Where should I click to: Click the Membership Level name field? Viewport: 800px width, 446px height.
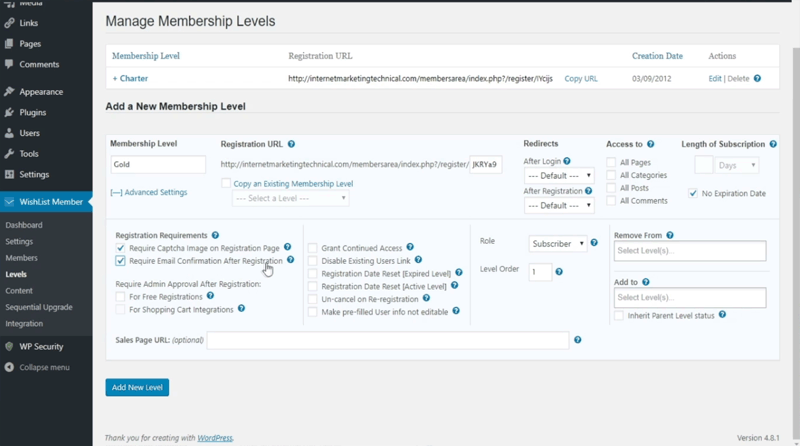[x=158, y=165]
